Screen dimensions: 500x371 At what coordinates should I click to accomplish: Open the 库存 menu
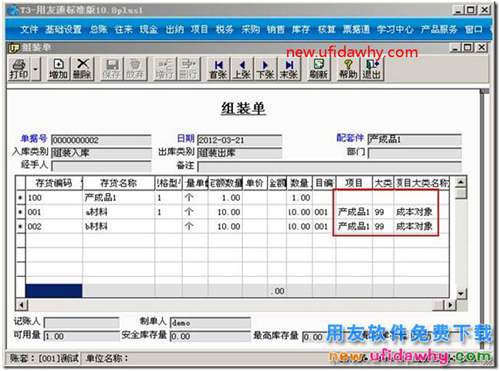pos(301,29)
